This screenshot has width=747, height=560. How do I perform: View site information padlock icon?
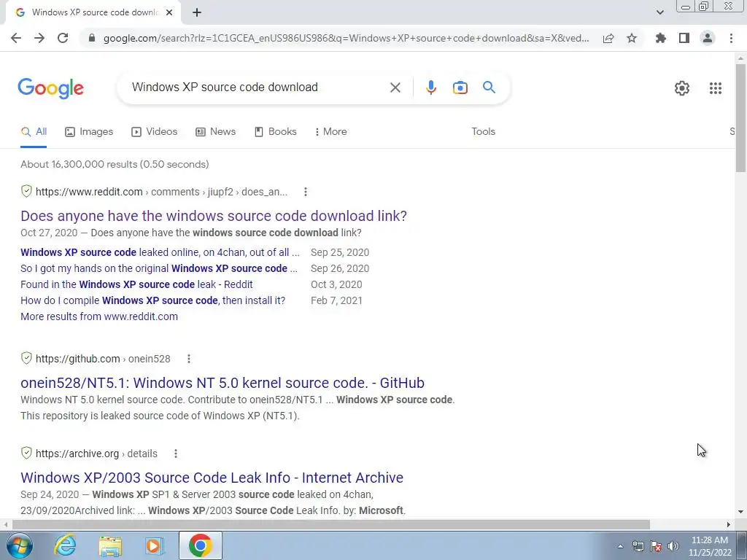(92, 38)
